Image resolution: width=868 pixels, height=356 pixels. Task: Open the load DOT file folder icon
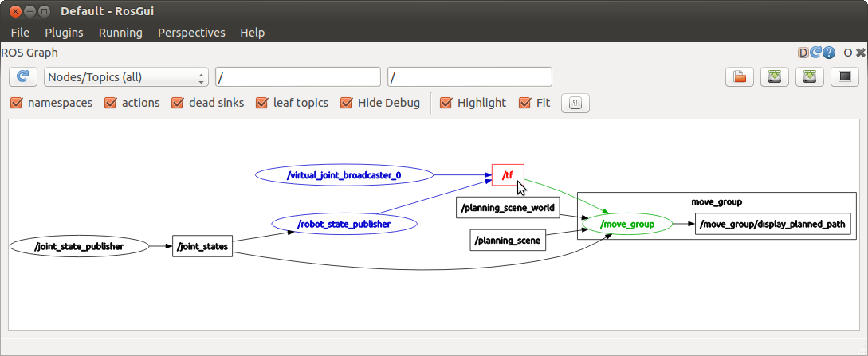point(740,76)
